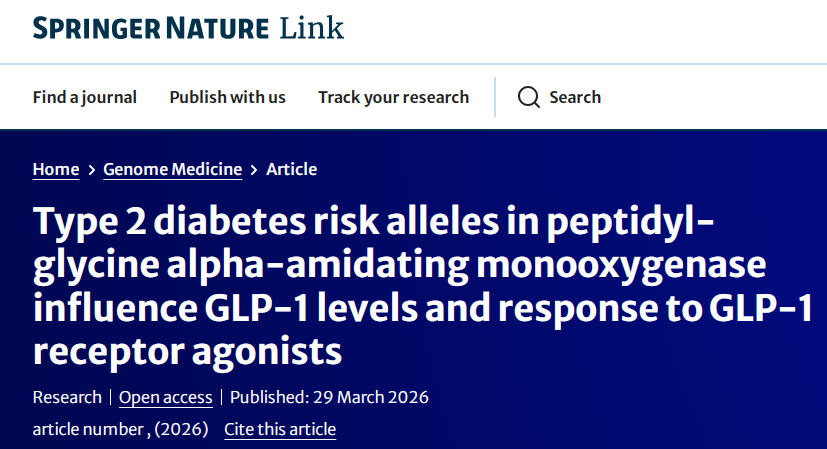Click the Cite this article link
Viewport: 827px width, 449px height.
(280, 429)
